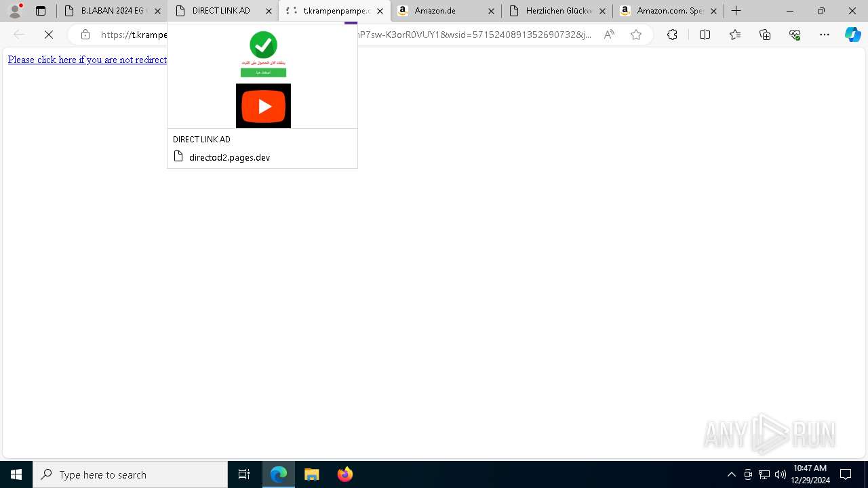The width and height of the screenshot is (868, 488).
Task: Toggle split screen view icon
Action: 705,35
